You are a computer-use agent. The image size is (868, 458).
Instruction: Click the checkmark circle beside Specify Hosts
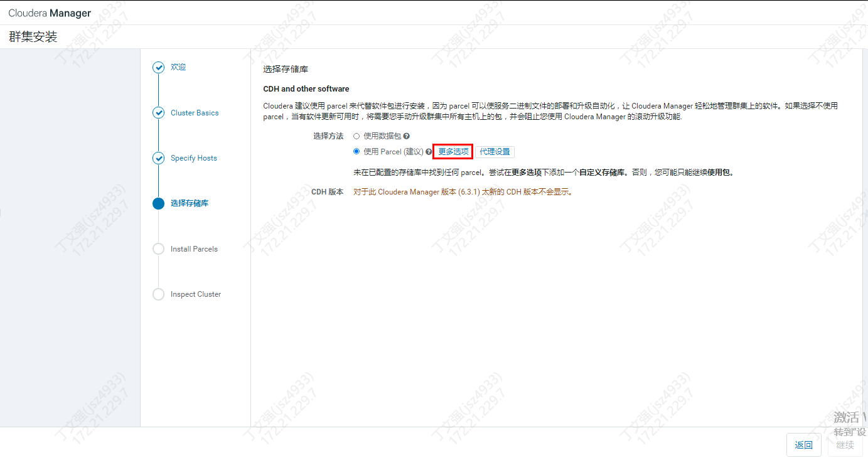pos(159,158)
